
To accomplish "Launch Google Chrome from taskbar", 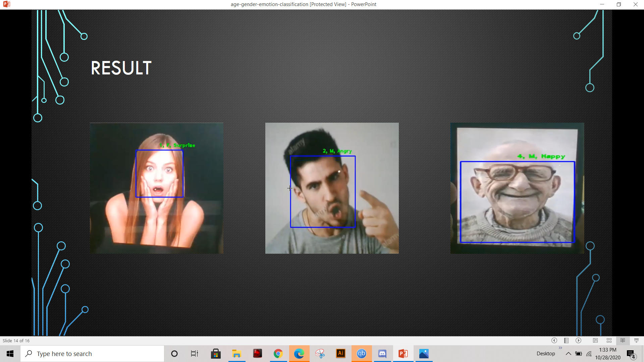I will tap(278, 354).
